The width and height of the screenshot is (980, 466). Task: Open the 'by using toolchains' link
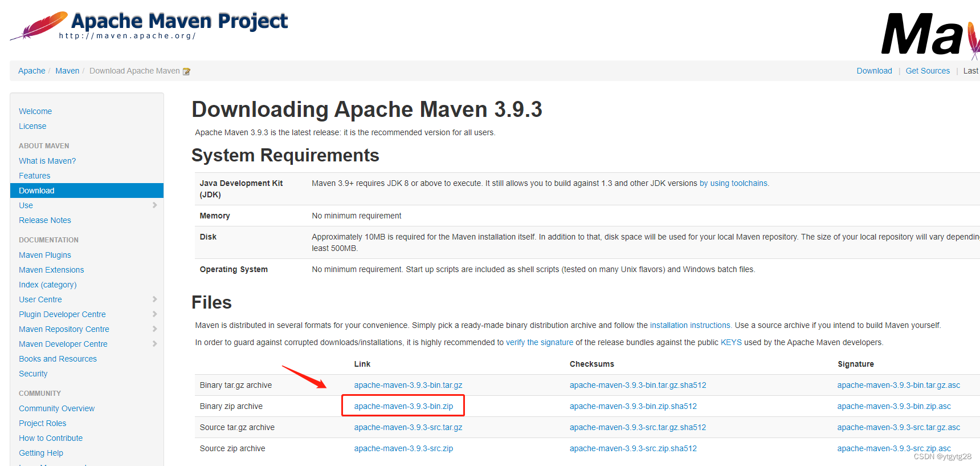(734, 183)
